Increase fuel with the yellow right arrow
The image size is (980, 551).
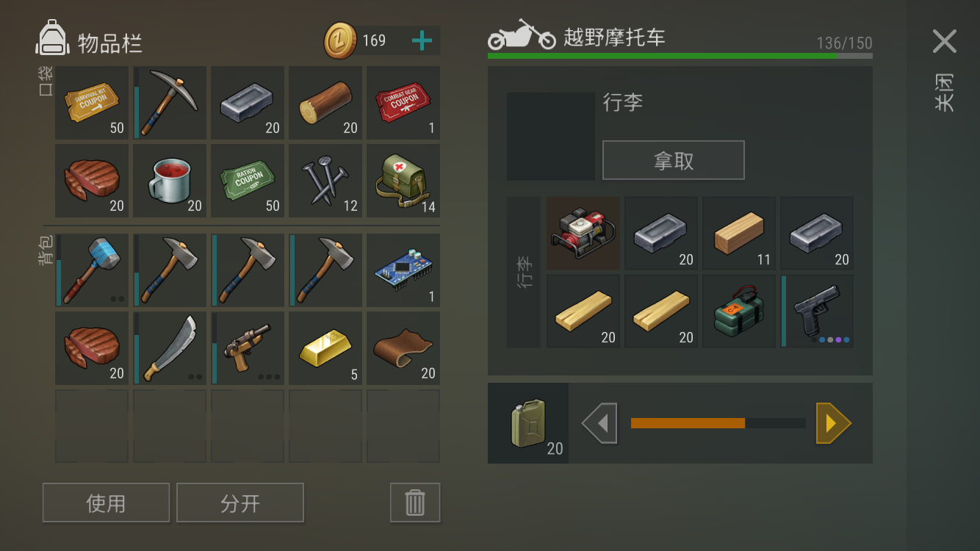point(833,423)
